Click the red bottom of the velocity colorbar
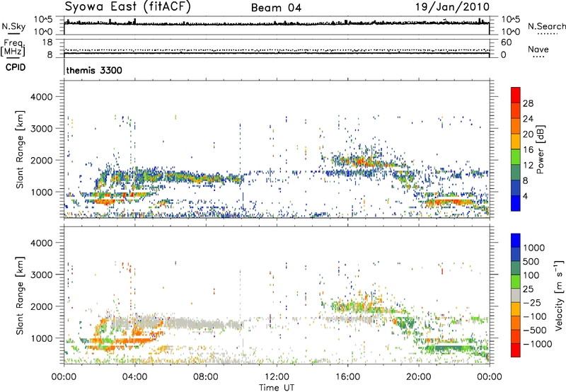 pos(516,350)
